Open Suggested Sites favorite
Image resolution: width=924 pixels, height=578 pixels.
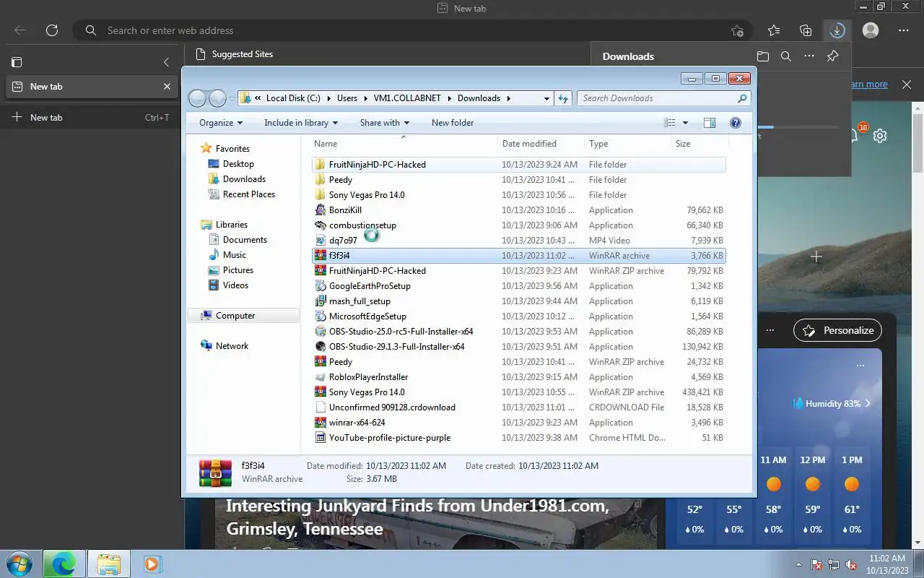[x=234, y=54]
